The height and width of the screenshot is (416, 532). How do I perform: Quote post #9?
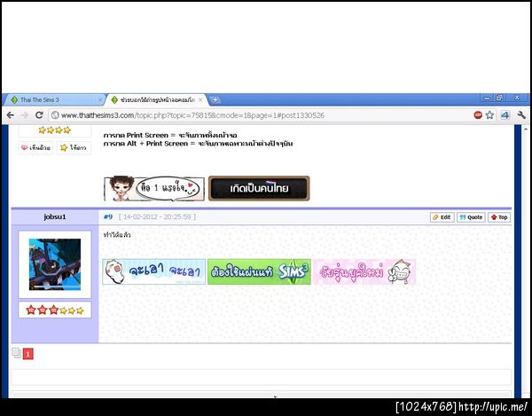point(471,217)
